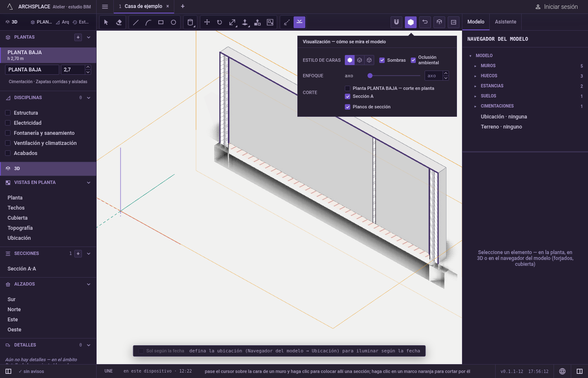Click the undo arrow in the toolbar
The image size is (588, 378).
(425, 22)
